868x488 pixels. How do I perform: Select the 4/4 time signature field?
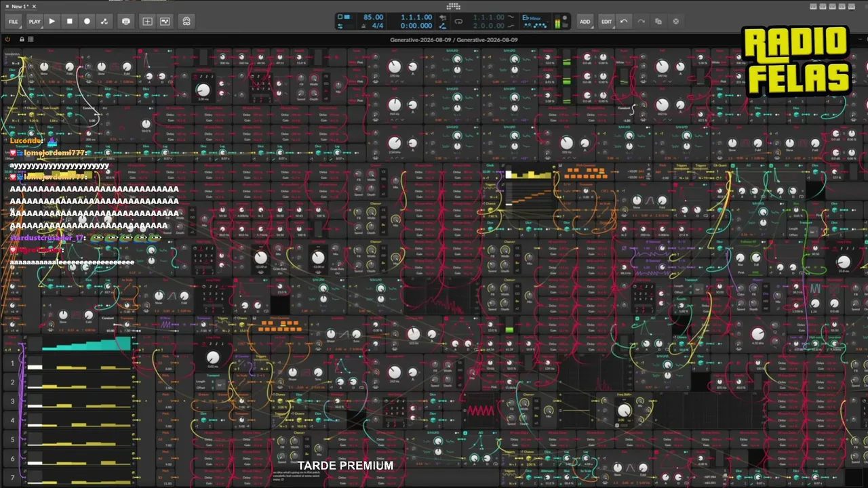pos(378,26)
